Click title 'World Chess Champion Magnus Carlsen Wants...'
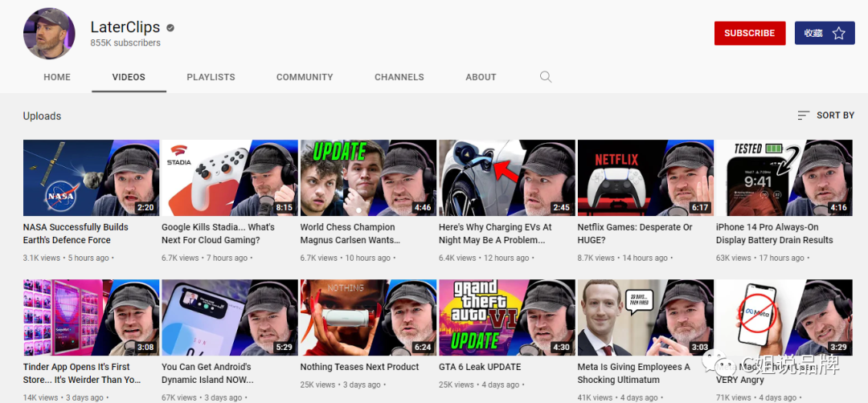This screenshot has width=868, height=403. point(350,234)
